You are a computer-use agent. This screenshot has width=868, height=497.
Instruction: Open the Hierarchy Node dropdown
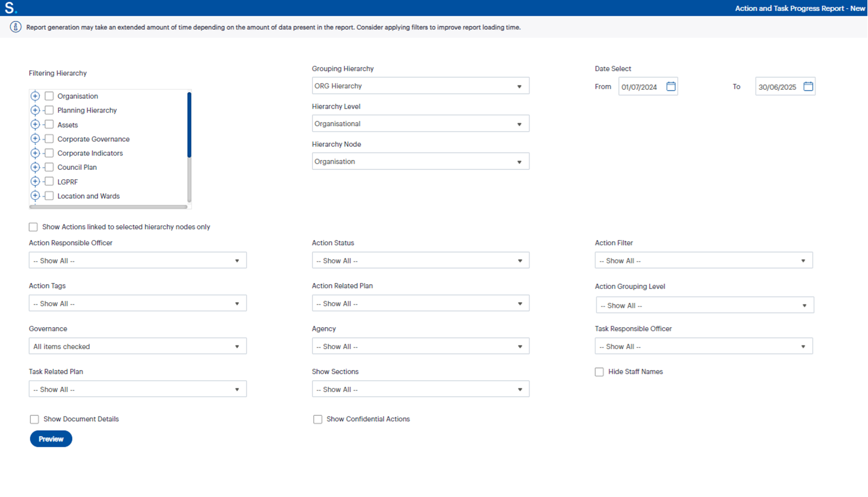click(x=420, y=161)
